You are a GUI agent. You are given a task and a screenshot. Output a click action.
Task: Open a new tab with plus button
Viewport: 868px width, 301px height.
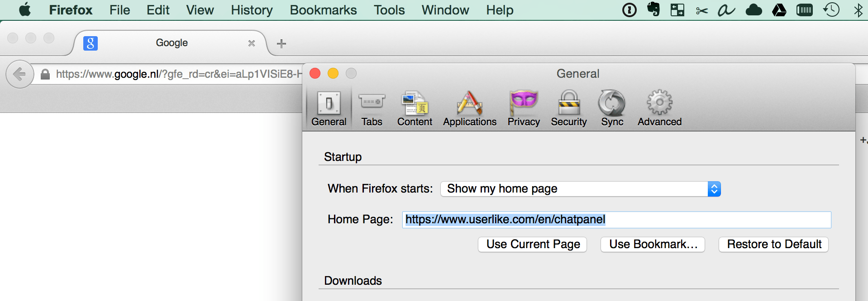click(281, 43)
